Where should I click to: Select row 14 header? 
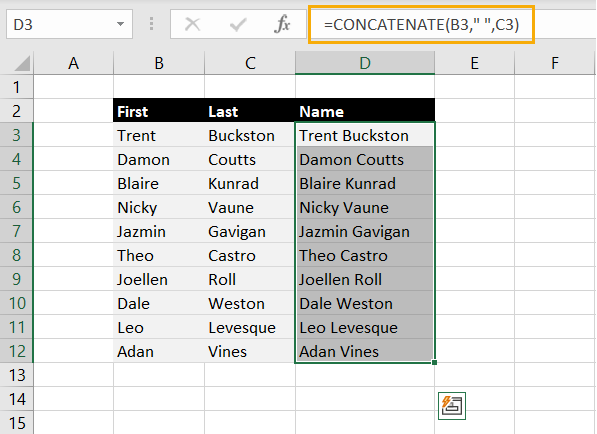(x=16, y=399)
